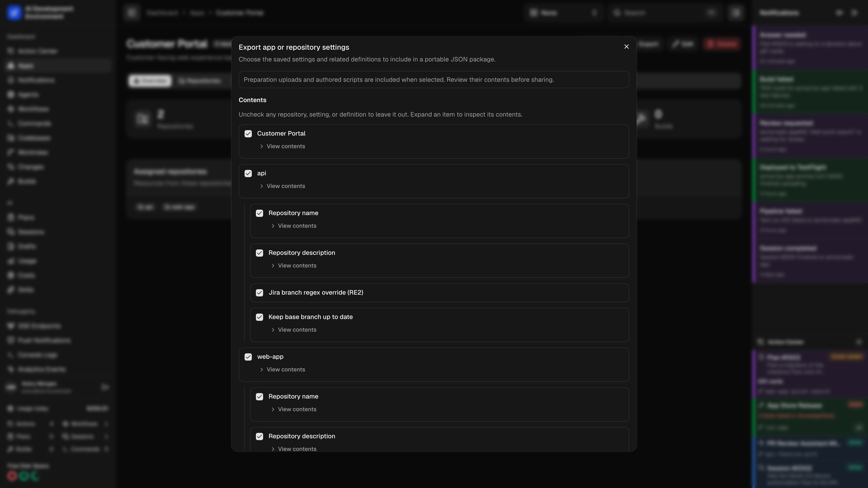This screenshot has width=868, height=488.
Task: Toggle Repository name checkbox under web-app
Action: pos(259,397)
